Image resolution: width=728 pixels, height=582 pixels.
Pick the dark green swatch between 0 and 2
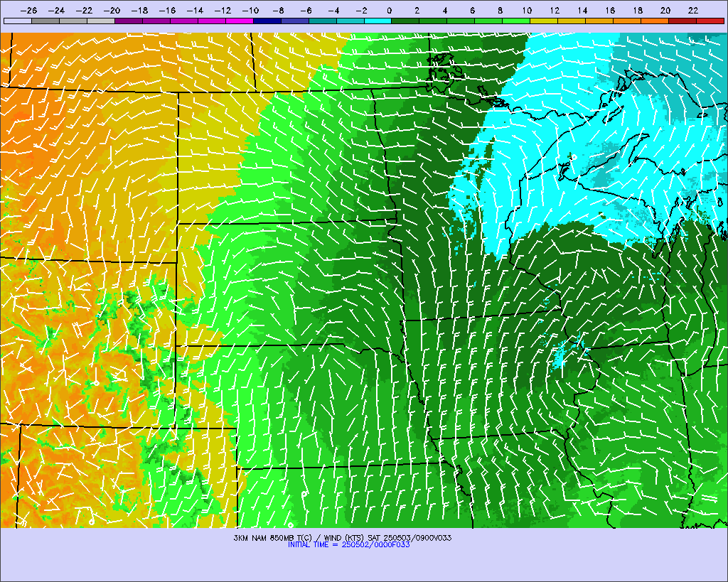406,21
